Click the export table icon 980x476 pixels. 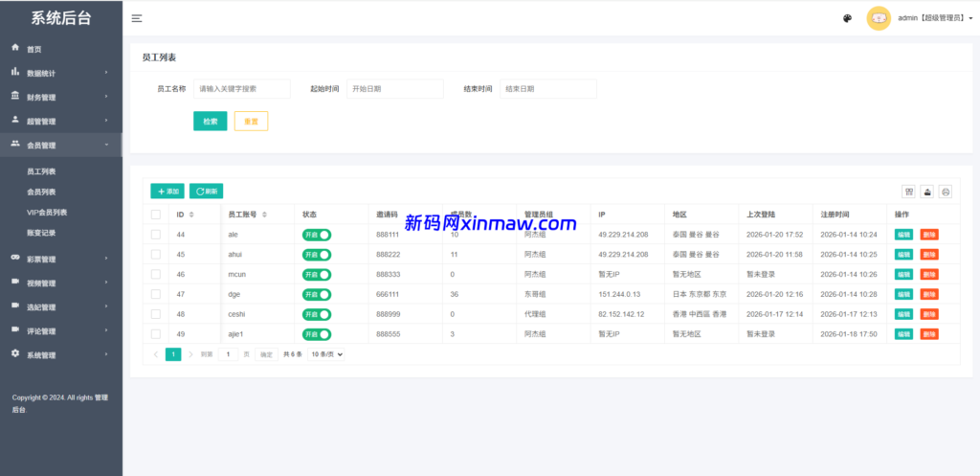927,192
